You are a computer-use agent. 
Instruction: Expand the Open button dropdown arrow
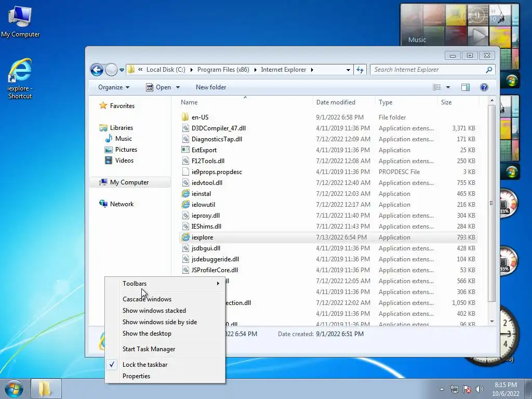(178, 87)
